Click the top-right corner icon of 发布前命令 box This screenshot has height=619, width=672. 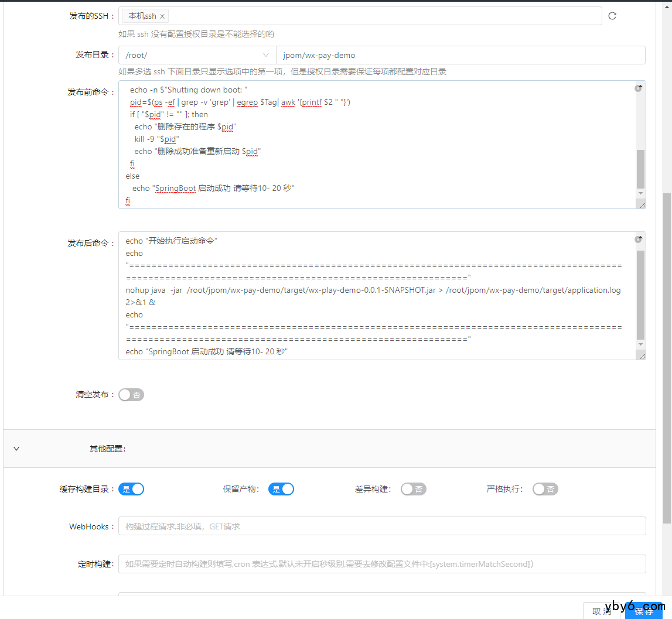pyautogui.click(x=639, y=88)
